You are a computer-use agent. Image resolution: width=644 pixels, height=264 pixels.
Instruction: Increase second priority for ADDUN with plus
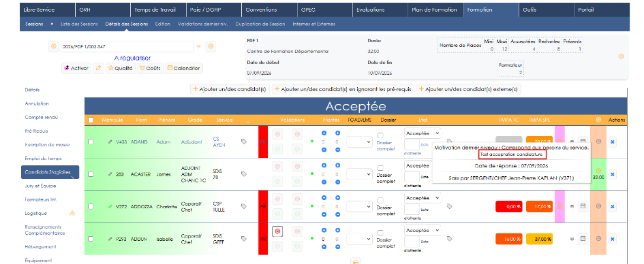(x=337, y=231)
